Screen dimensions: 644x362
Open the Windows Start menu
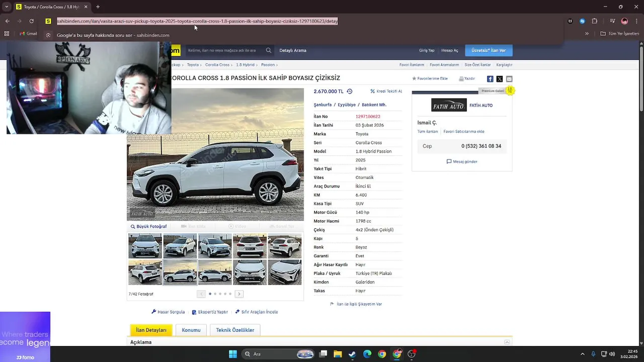pyautogui.click(x=233, y=354)
